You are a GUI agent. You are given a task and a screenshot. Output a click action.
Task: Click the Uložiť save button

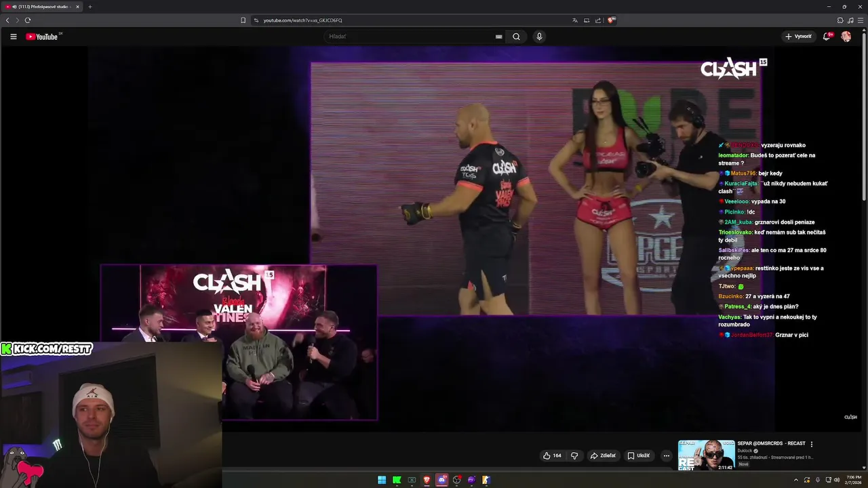point(638,455)
